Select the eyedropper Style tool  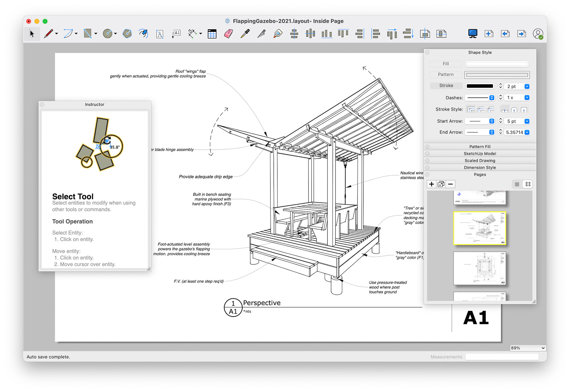245,34
